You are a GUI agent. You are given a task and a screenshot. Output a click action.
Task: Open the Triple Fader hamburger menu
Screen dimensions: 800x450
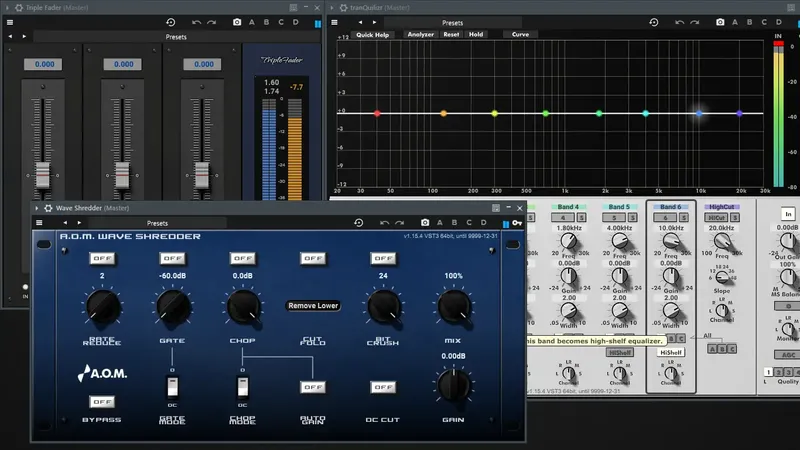[10, 22]
